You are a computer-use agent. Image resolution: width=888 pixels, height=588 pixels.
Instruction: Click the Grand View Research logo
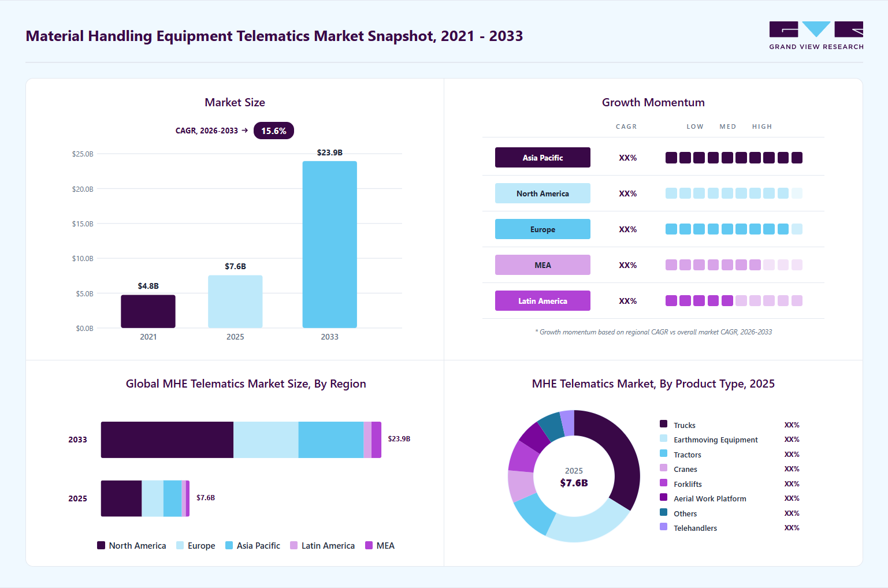pyautogui.click(x=816, y=35)
